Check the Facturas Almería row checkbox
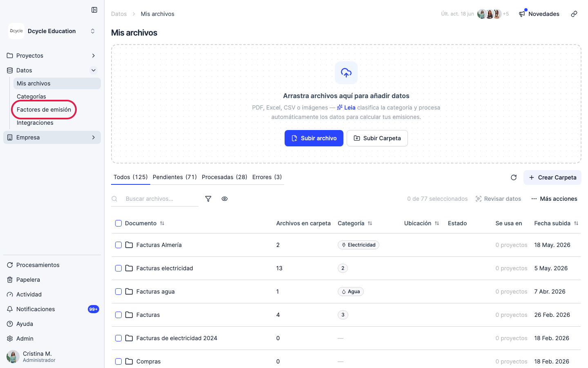 click(x=118, y=245)
